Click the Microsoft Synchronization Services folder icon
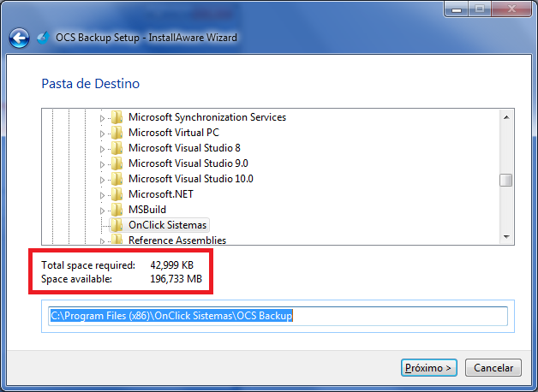Viewport: 538px width, 392px height. pos(117,117)
